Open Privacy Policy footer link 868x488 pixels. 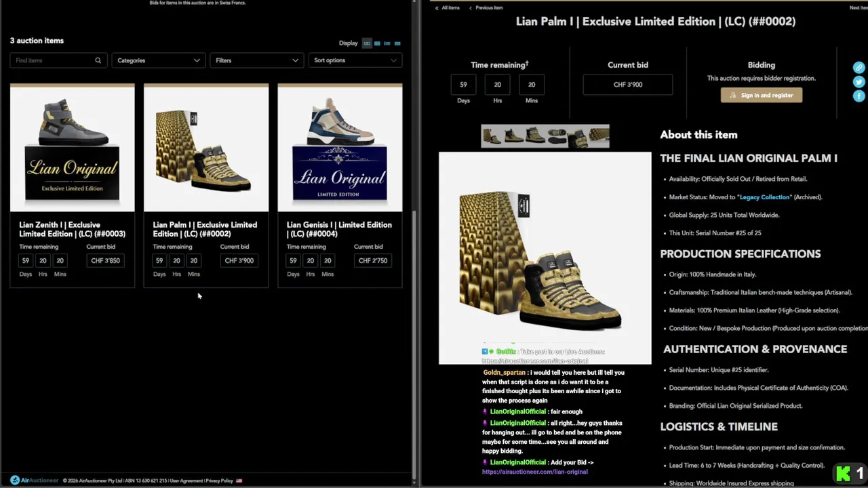pyautogui.click(x=219, y=481)
